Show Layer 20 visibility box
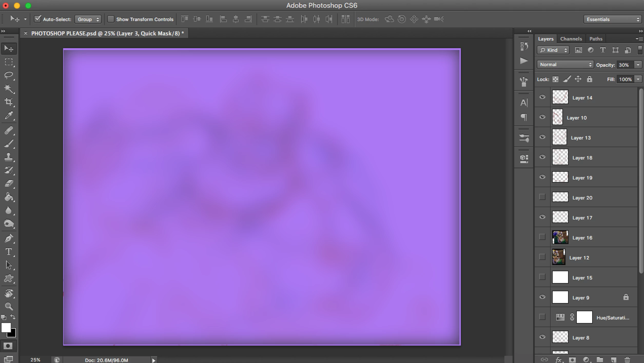The width and height of the screenshot is (644, 363). pos(542,197)
